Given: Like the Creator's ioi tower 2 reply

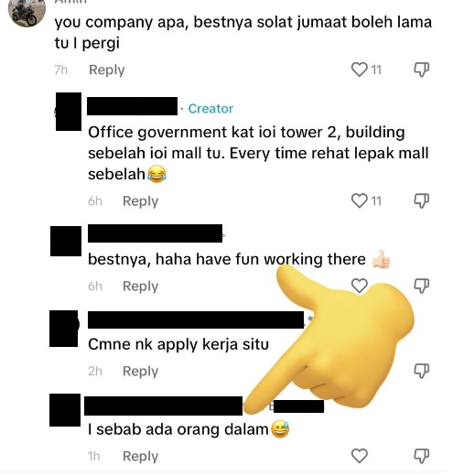Looking at the screenshot, I should pyautogui.click(x=360, y=200).
